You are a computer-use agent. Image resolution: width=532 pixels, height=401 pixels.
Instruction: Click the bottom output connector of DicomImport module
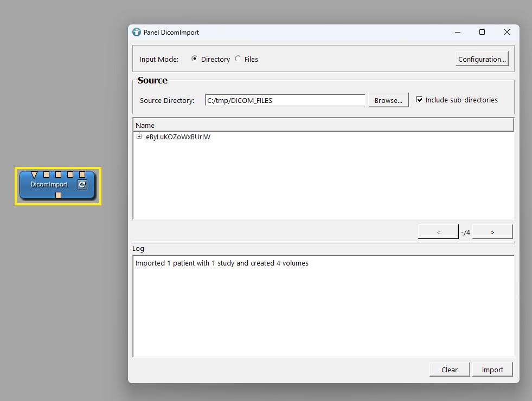pos(59,195)
